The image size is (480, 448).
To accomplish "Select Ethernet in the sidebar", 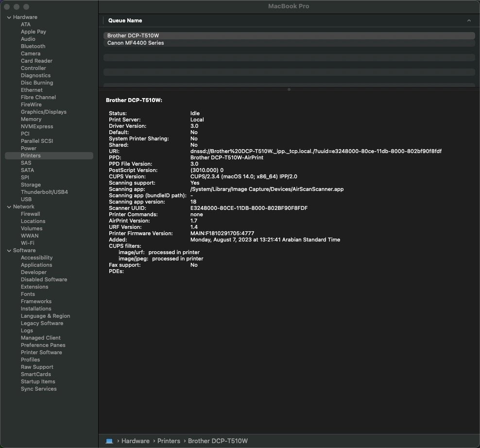I will 32,90.
